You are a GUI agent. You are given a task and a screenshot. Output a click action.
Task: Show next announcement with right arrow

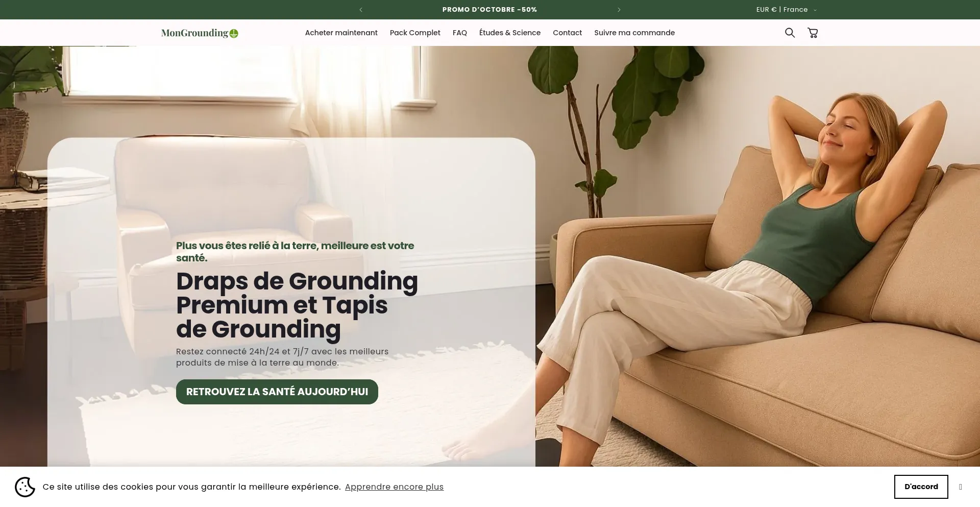pyautogui.click(x=619, y=10)
